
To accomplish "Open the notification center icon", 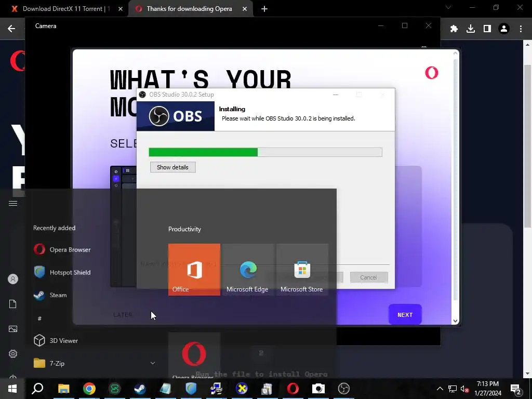I will [516, 389].
